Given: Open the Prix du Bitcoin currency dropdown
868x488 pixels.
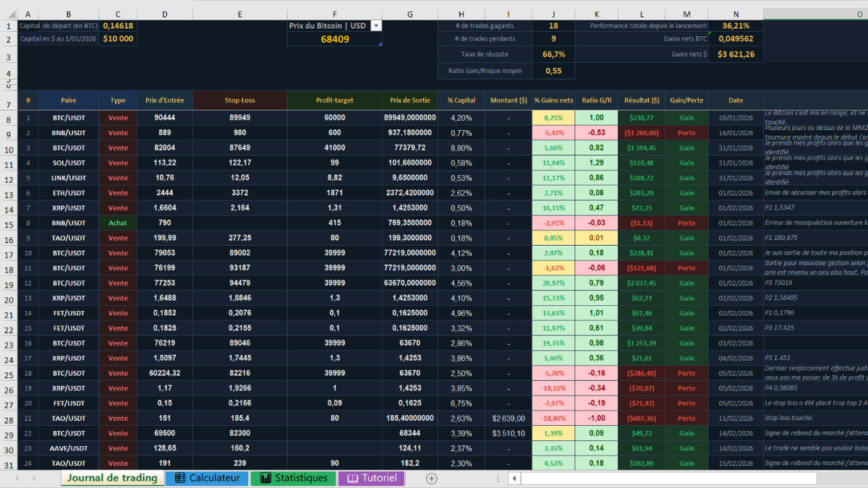Looking at the screenshot, I should click(x=375, y=25).
